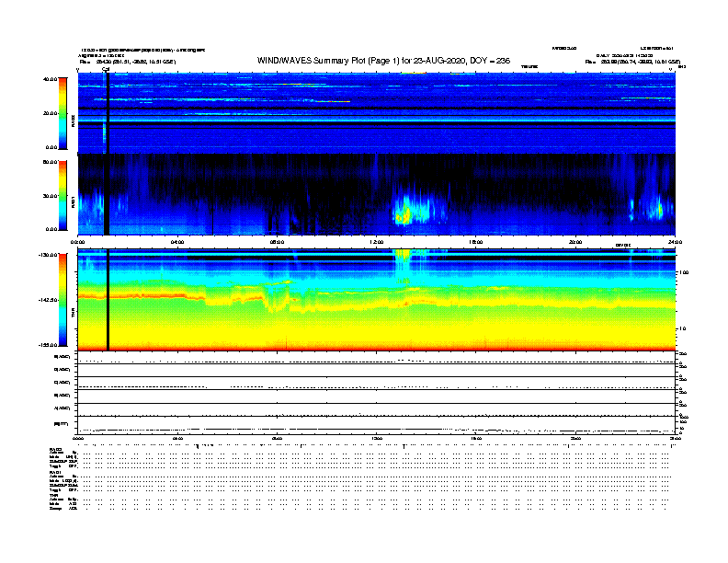Click the 20.00 label on RAD2 scale
Screen dimensions: 728x563
(51, 113)
